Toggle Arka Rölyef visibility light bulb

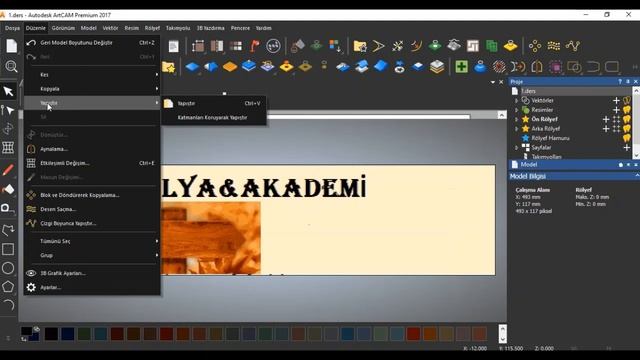coord(627,128)
